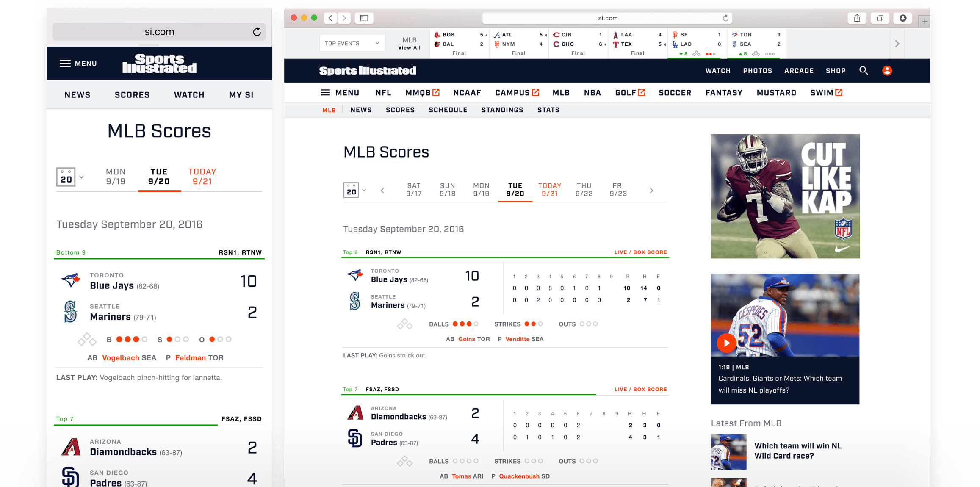Screen dimensions: 980x487
Task: Open the MMQB external nav link
Action: [422, 93]
